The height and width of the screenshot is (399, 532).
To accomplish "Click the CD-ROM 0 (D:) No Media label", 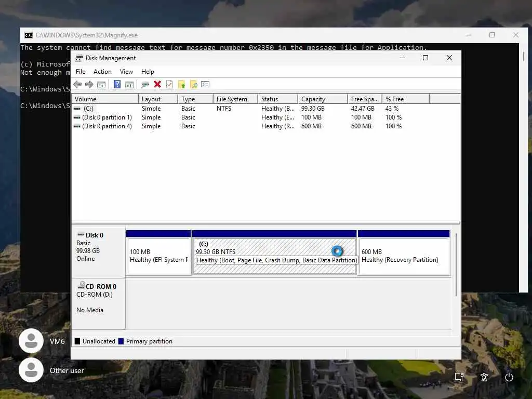I will (98, 303).
